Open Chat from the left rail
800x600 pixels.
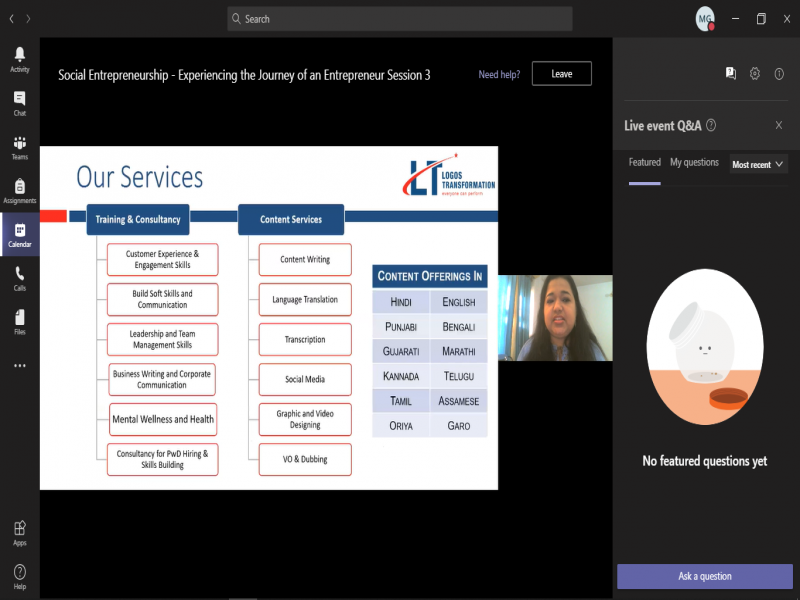tap(19, 103)
